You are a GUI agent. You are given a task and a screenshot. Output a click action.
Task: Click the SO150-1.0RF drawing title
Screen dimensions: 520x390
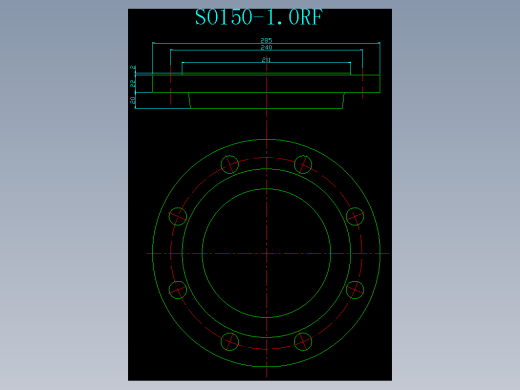pos(259,17)
